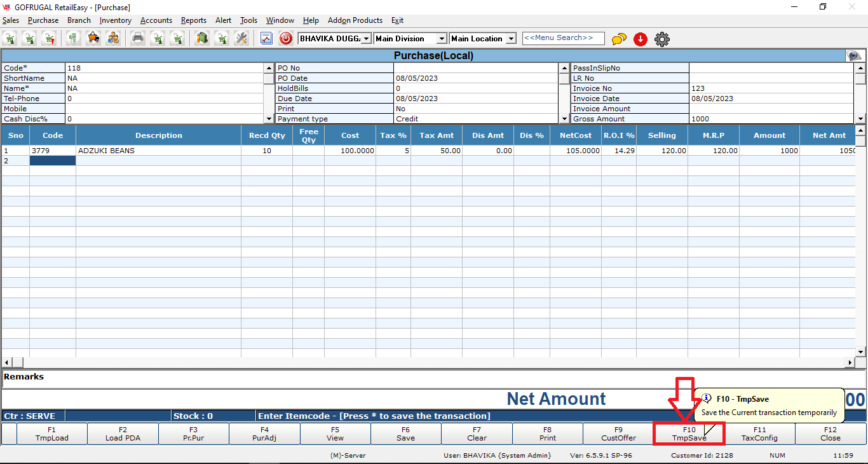
Task: Click the item code cell "3779"
Action: coord(53,151)
